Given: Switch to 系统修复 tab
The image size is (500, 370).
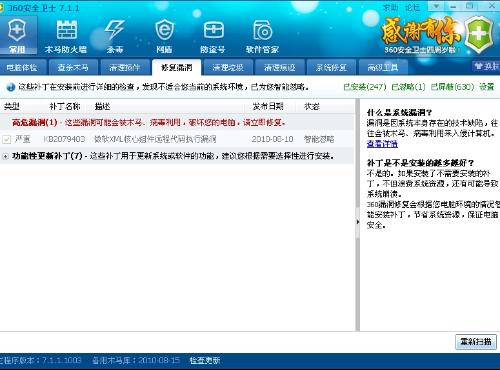Looking at the screenshot, I should (331, 68).
